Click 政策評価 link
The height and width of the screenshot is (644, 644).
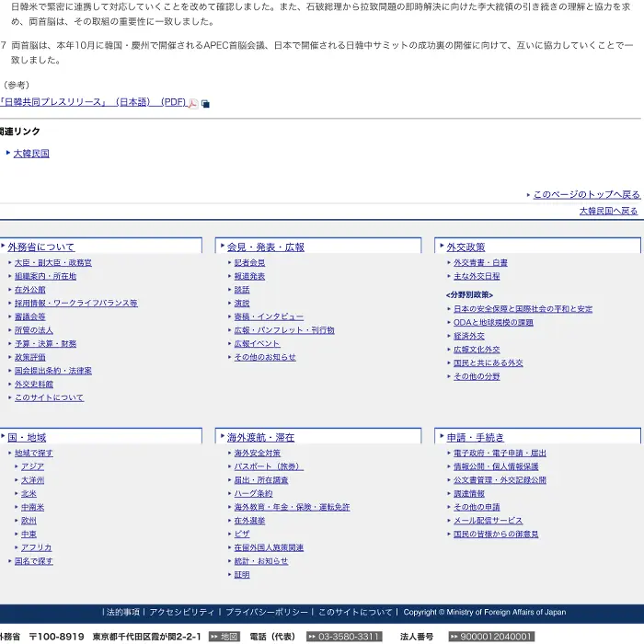(x=30, y=357)
